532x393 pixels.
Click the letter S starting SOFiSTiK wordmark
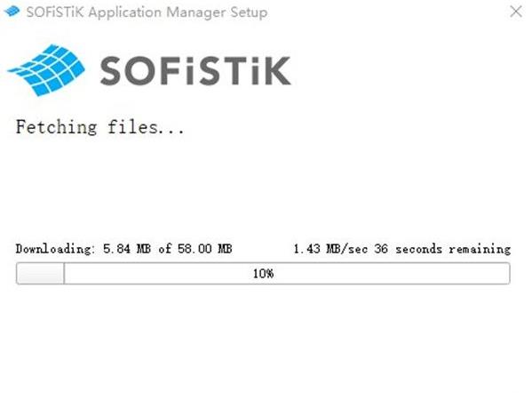pos(111,70)
